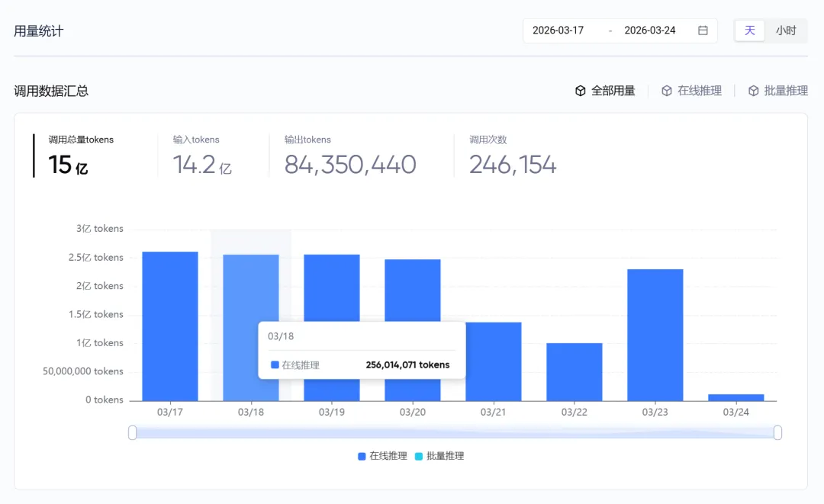Click the 03/22 bar in chart
Screen dimensions: 824x504
(575, 372)
